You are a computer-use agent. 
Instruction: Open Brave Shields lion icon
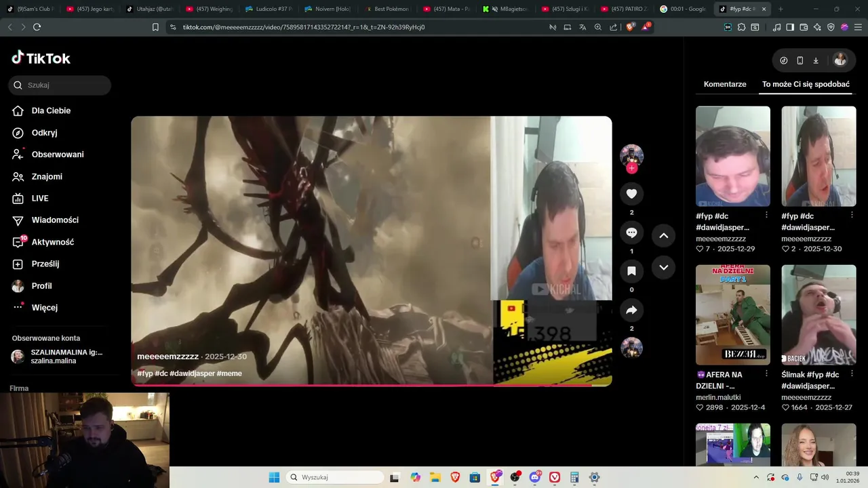click(x=630, y=27)
